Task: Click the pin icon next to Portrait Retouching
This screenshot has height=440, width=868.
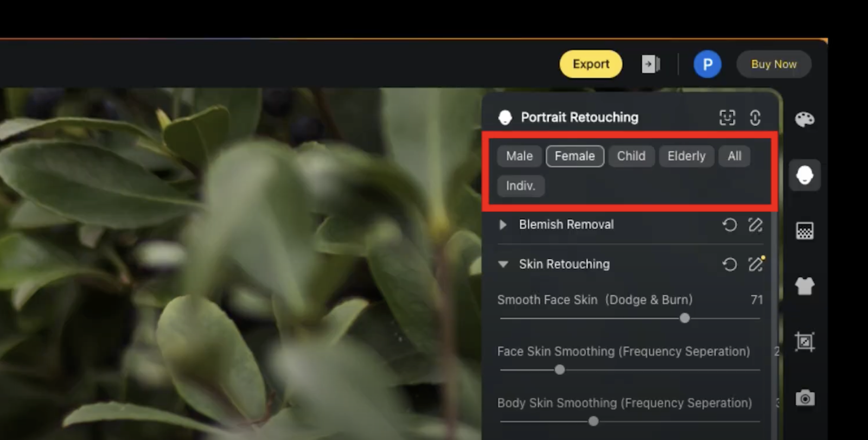Action: click(x=755, y=117)
